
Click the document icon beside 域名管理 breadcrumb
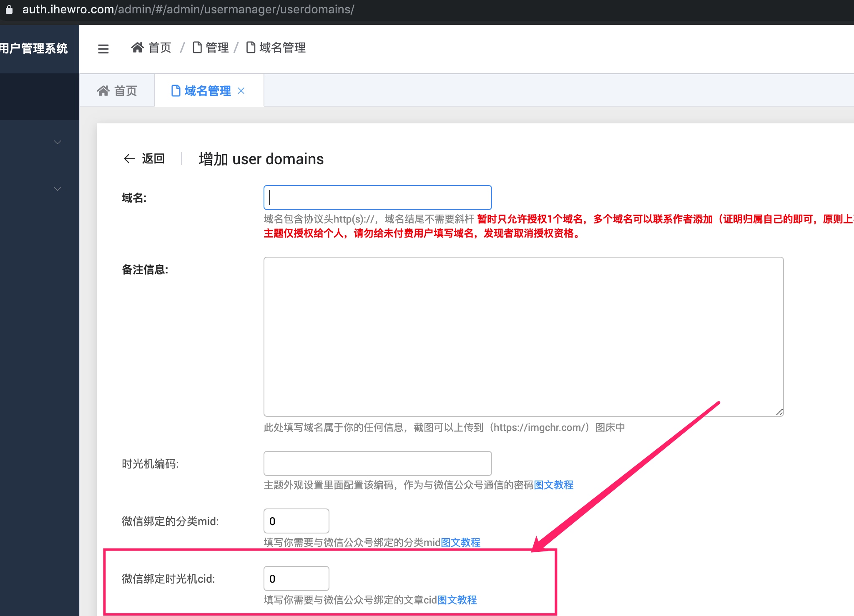pos(251,48)
